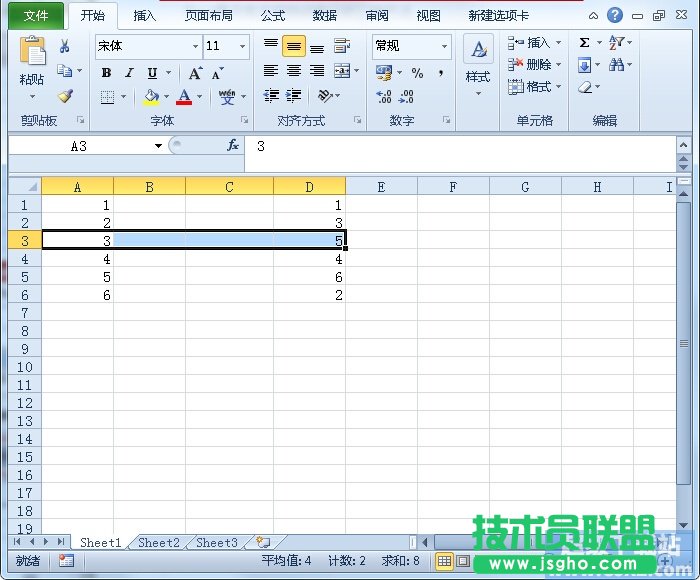Screen dimensions: 700x580
Task: Click column E header
Action: click(x=381, y=187)
